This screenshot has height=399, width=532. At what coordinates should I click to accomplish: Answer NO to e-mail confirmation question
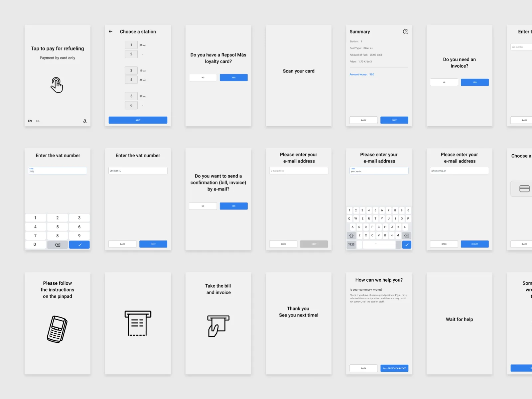(203, 206)
